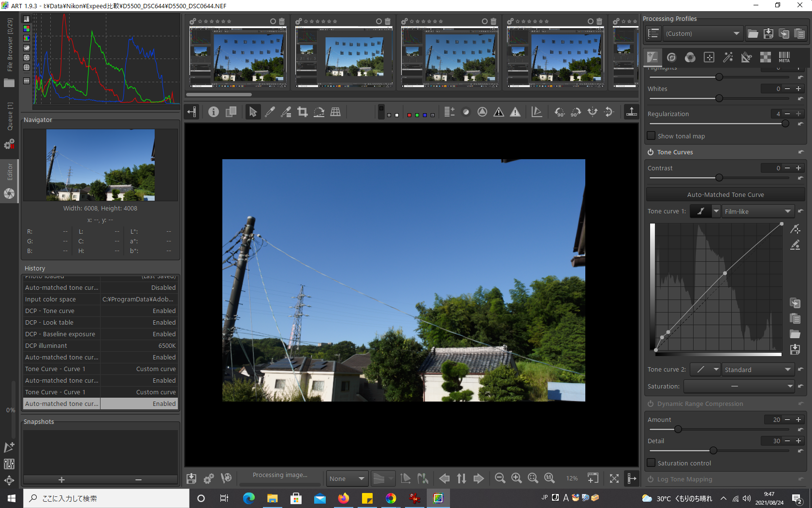Flip the image horizontally
812x508 pixels.
tap(593, 112)
